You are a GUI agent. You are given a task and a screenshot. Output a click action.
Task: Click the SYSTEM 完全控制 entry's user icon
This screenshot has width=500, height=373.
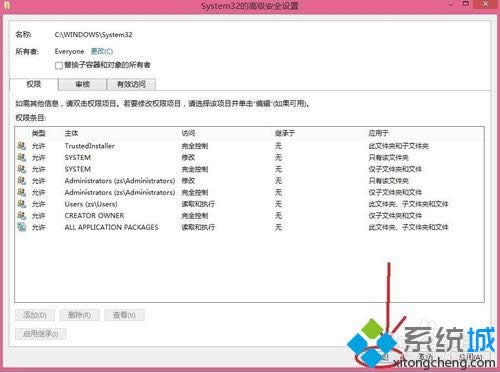pyautogui.click(x=22, y=169)
